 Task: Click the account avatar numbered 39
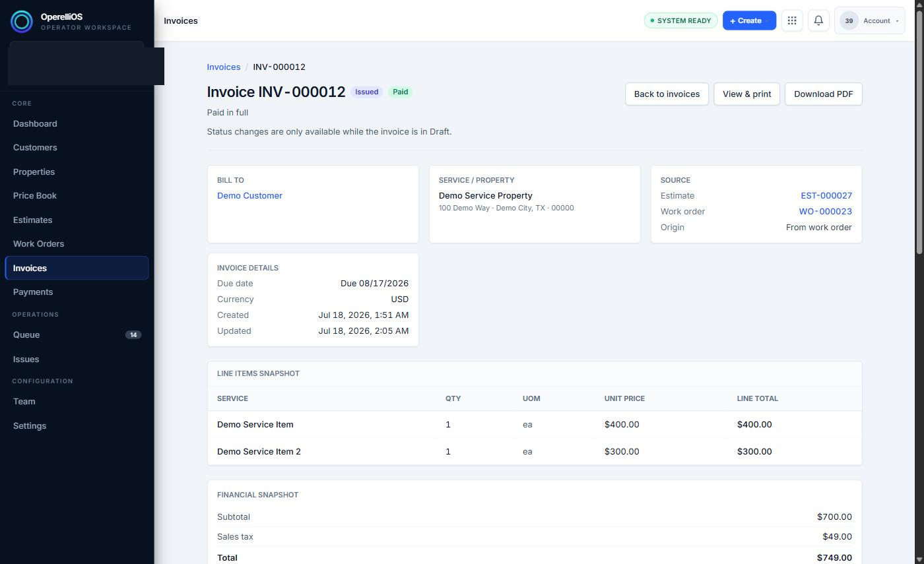(849, 20)
